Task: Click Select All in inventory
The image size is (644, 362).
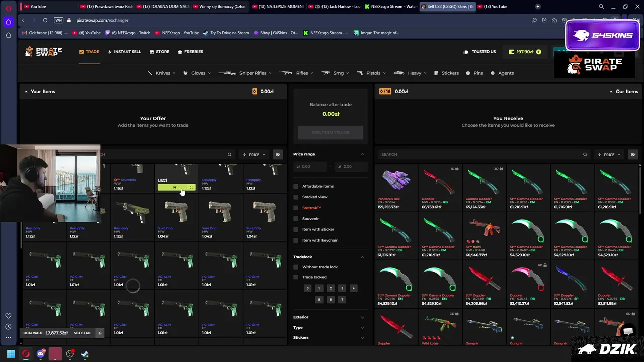Action: pos(83,333)
